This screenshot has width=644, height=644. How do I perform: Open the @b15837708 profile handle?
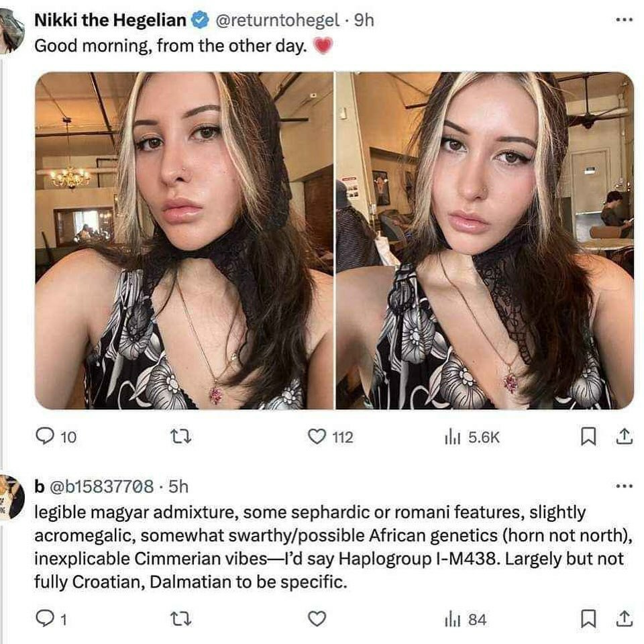(x=101, y=487)
